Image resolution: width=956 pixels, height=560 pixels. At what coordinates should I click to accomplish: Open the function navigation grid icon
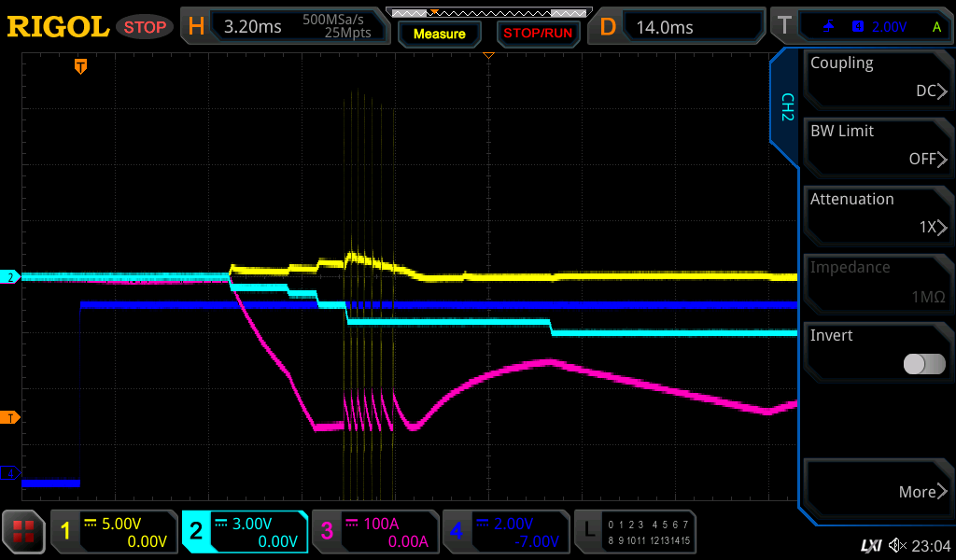(x=23, y=532)
